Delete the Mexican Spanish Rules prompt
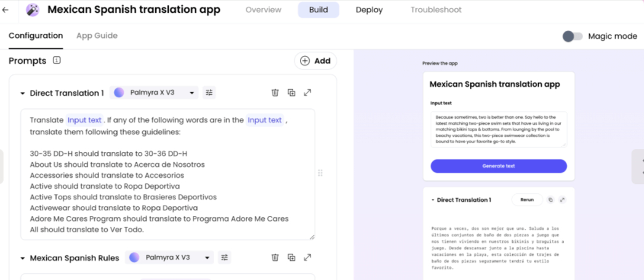 coord(275,257)
